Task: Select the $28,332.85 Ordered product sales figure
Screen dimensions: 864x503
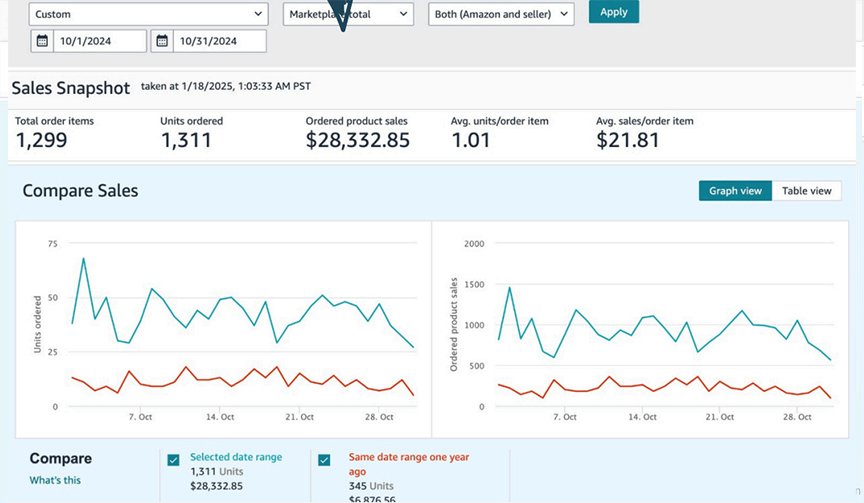Action: click(x=357, y=140)
